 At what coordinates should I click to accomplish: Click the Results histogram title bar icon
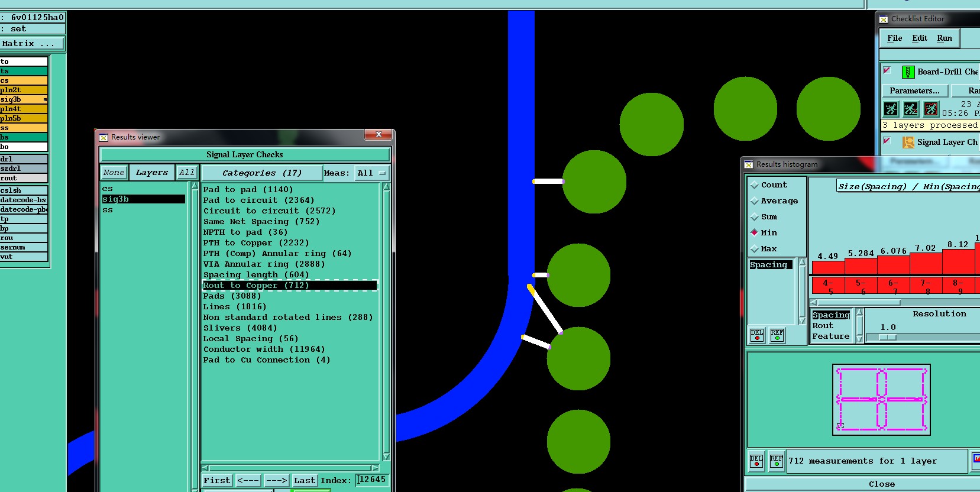[x=749, y=164]
